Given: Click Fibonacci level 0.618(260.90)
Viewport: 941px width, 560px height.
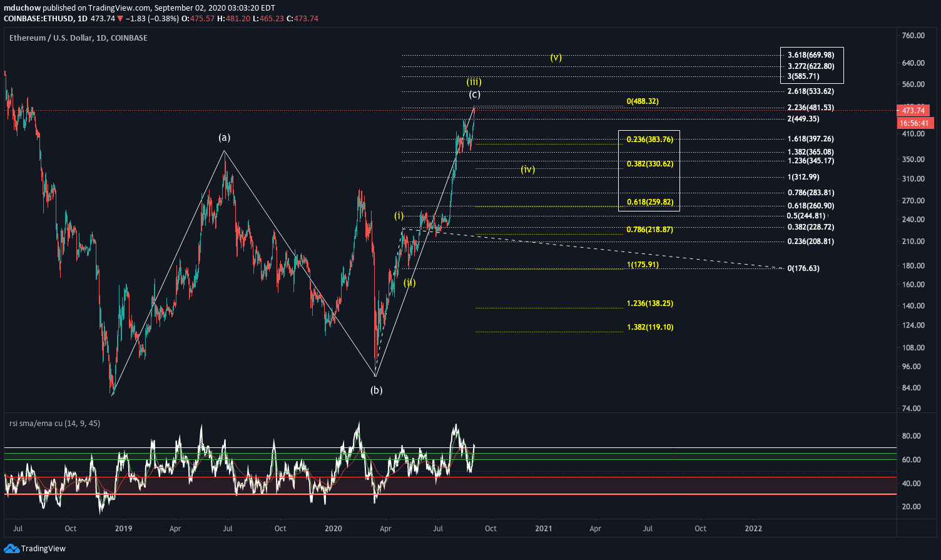Looking at the screenshot, I should 811,206.
